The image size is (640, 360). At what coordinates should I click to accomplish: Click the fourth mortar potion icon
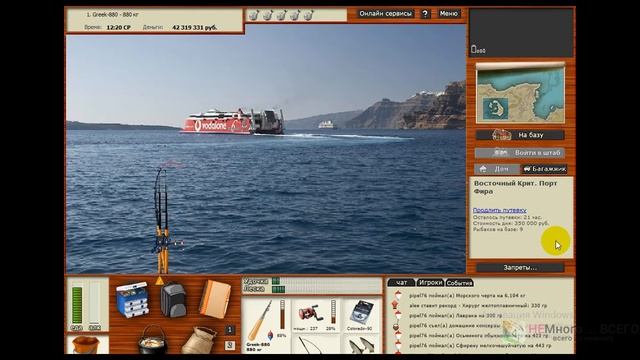click(x=295, y=16)
